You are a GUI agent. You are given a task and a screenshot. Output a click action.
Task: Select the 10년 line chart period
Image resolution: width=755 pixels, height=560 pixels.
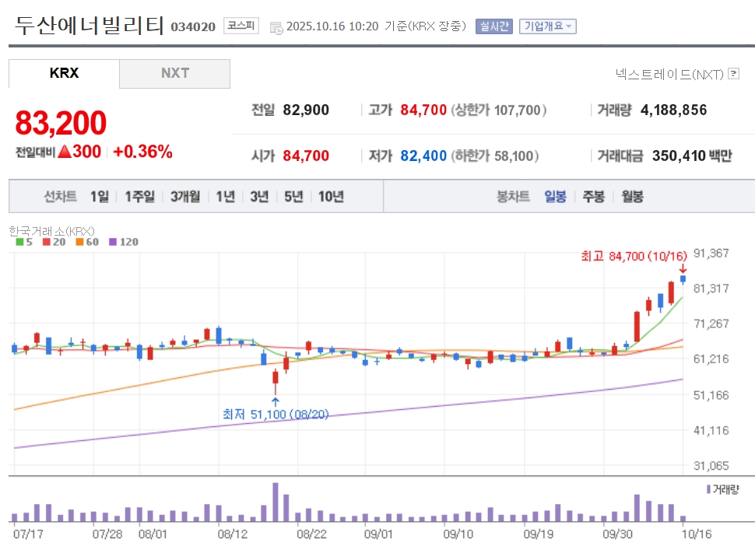pyautogui.click(x=331, y=196)
